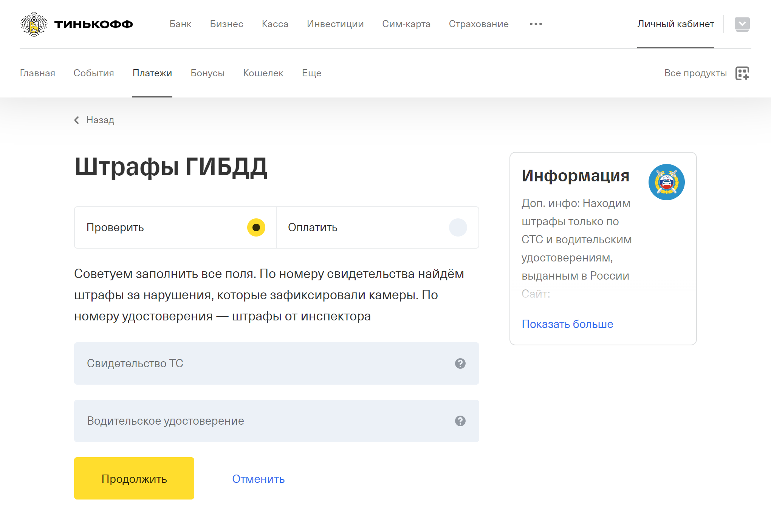Click the Водительское удостоверение input field
The height and width of the screenshot is (532, 771).
pyautogui.click(x=277, y=421)
